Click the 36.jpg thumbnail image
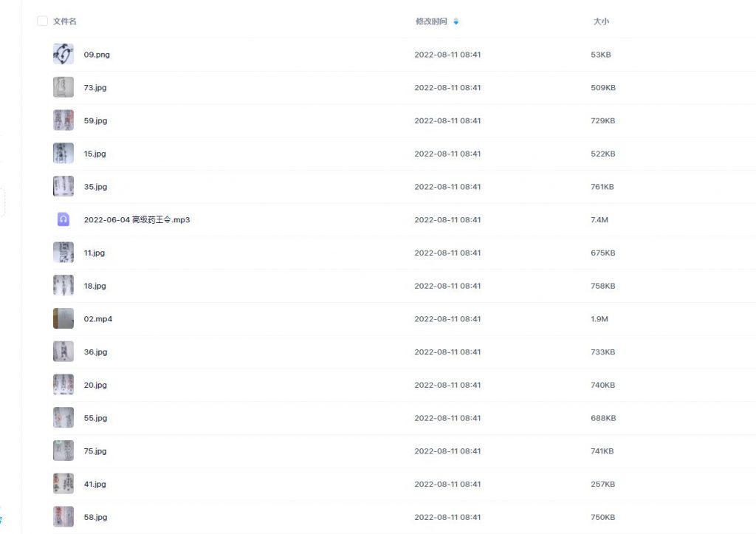Viewport: 756px width, 534px height. (x=63, y=352)
